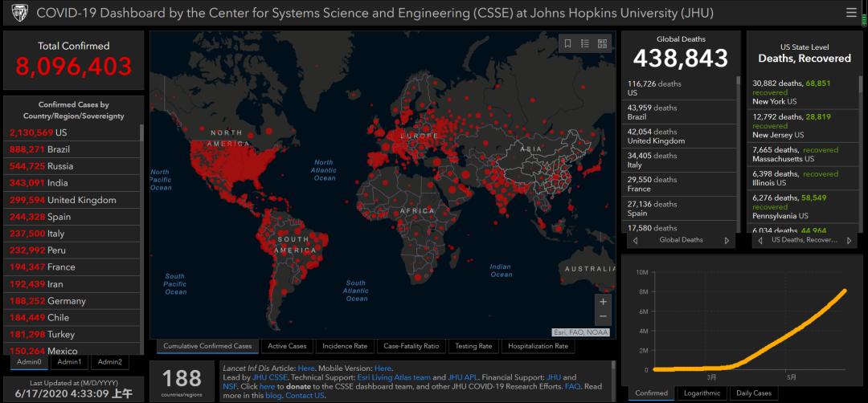The height and width of the screenshot is (403, 868).
Task: Select the Pennsylvania US deaths entry
Action: click(x=803, y=207)
